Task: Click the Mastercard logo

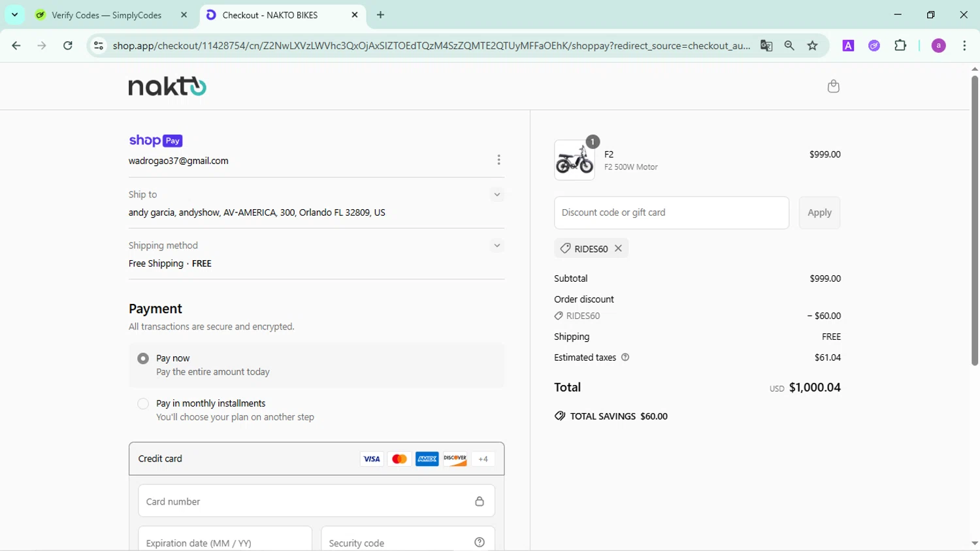Action: 399,459
